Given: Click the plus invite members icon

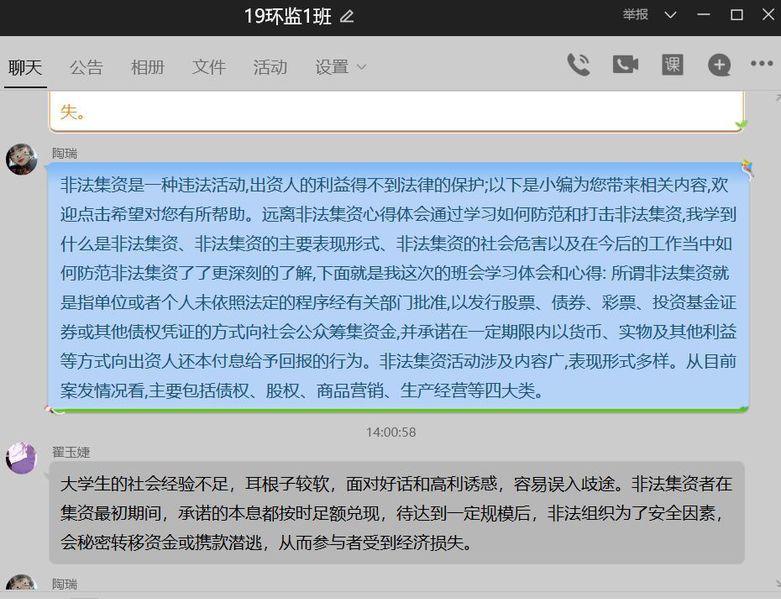Looking at the screenshot, I should [x=719, y=65].
